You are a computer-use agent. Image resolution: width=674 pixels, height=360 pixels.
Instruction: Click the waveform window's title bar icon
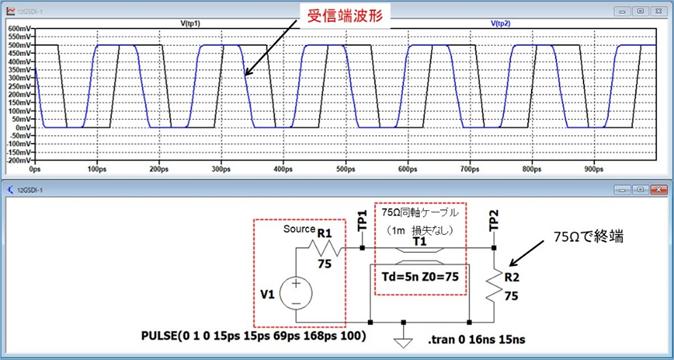tap(10, 11)
